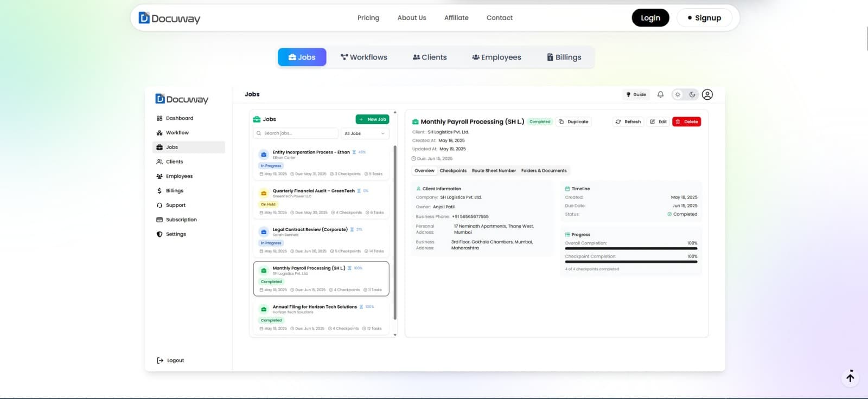Switch to dark mode moon toggle
This screenshot has height=399, width=868.
[692, 94]
